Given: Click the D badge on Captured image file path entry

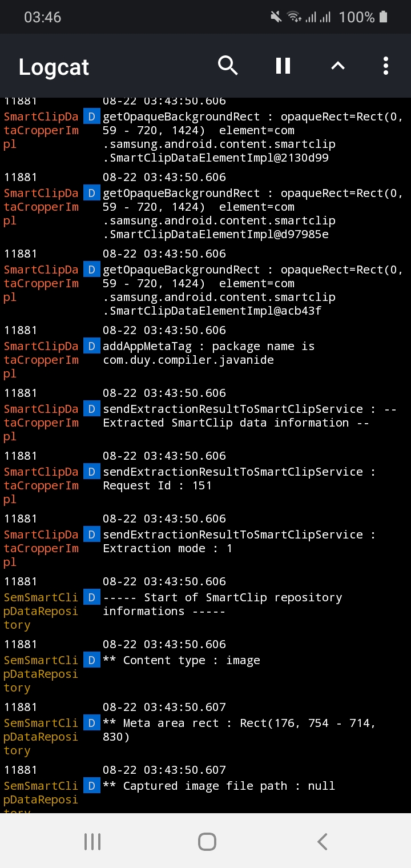Looking at the screenshot, I should [91, 786].
